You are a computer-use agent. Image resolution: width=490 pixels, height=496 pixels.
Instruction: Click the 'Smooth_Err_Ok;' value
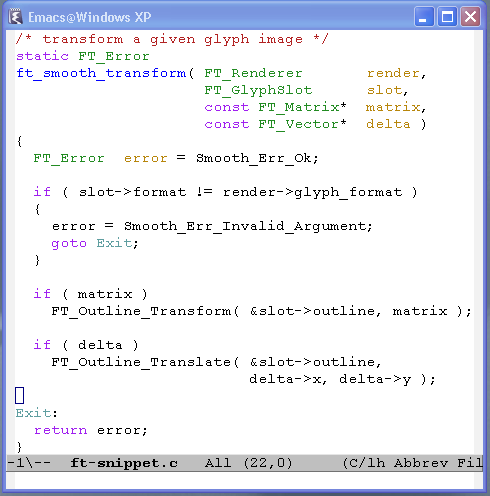point(257,158)
